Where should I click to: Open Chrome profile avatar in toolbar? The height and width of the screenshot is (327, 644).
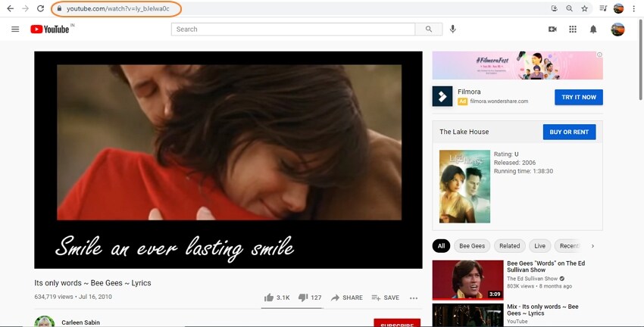618,8
